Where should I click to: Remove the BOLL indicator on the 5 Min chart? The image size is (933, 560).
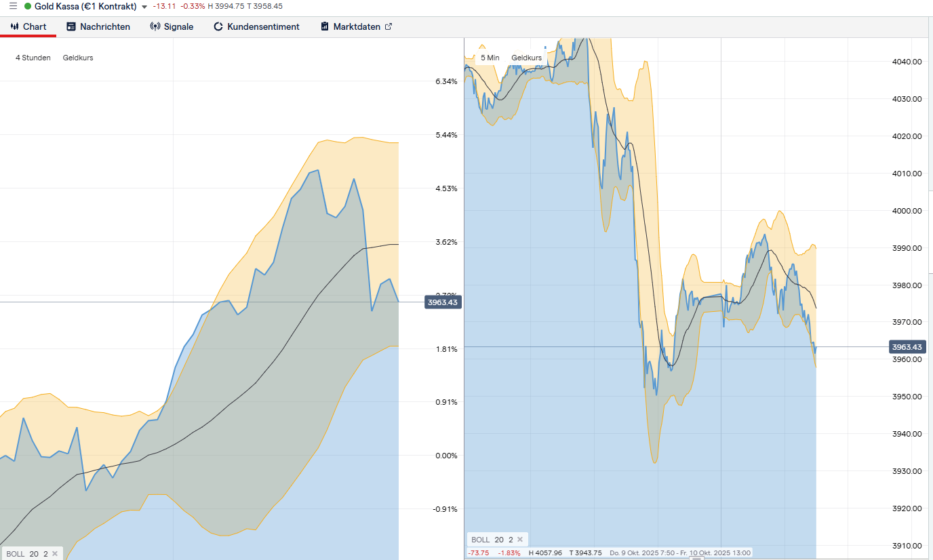(520, 540)
